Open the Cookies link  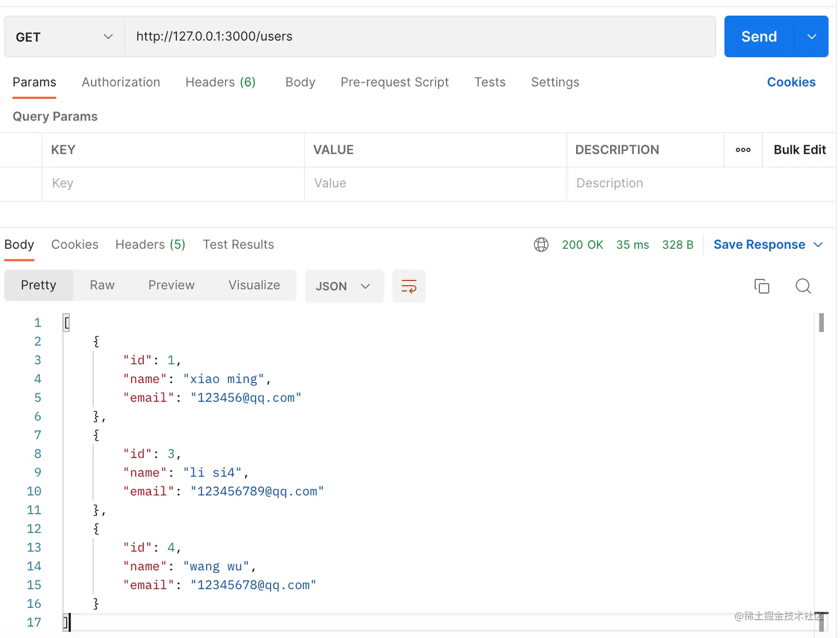click(791, 82)
